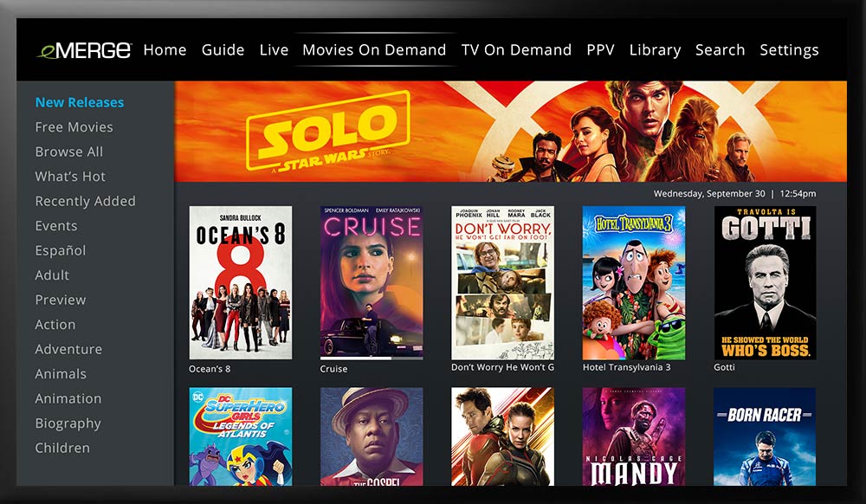
Task: Choose the Animation genre
Action: tap(68, 398)
